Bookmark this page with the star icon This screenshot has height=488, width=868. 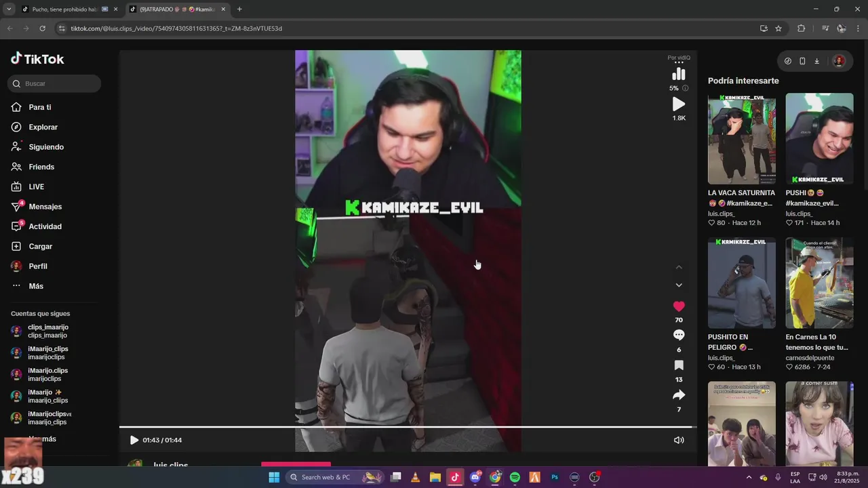(x=778, y=28)
